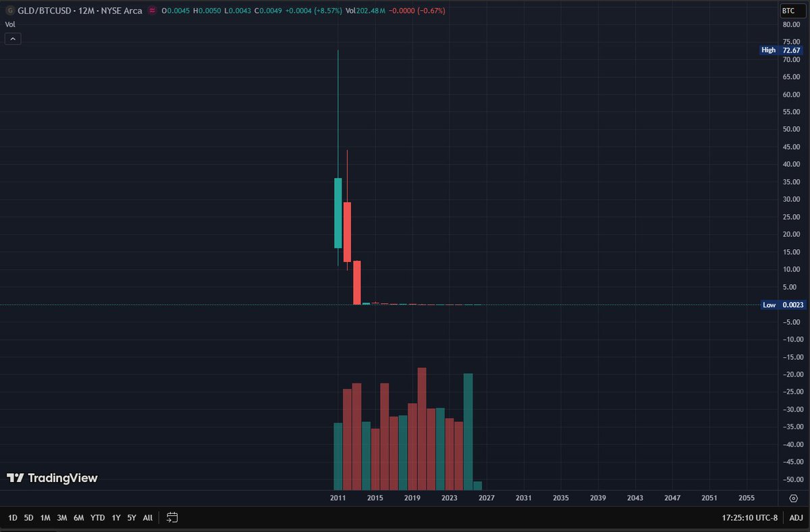Select the 3M time range
The width and height of the screenshot is (810, 532).
(x=62, y=518)
